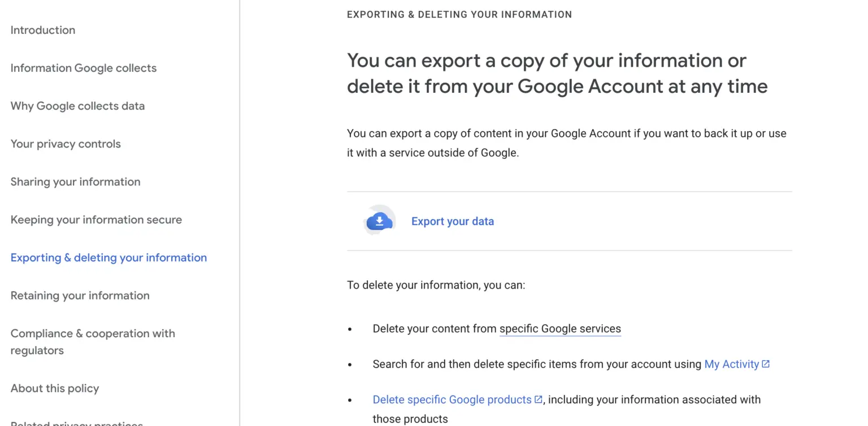The image size is (868, 426).
Task: Open Sharing your information section
Action: coord(75,182)
